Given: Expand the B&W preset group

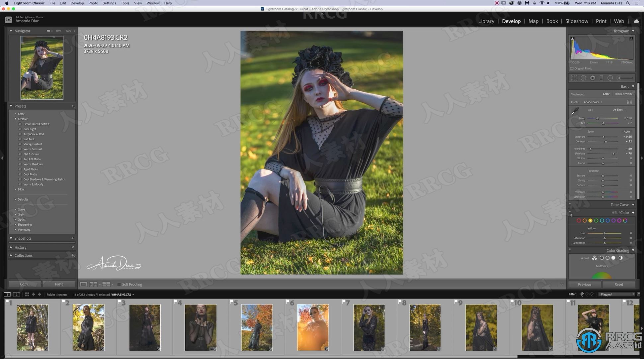Looking at the screenshot, I should 15,189.
